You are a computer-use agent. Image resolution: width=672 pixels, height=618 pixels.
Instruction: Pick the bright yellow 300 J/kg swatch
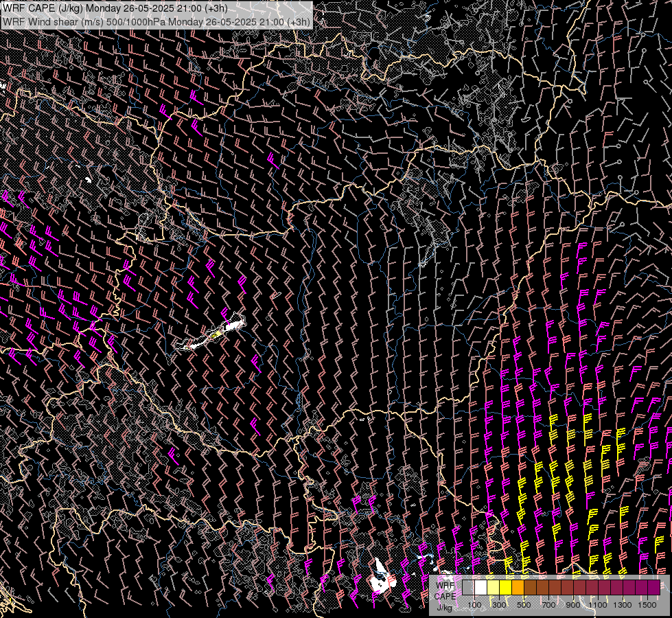pyautogui.click(x=506, y=587)
